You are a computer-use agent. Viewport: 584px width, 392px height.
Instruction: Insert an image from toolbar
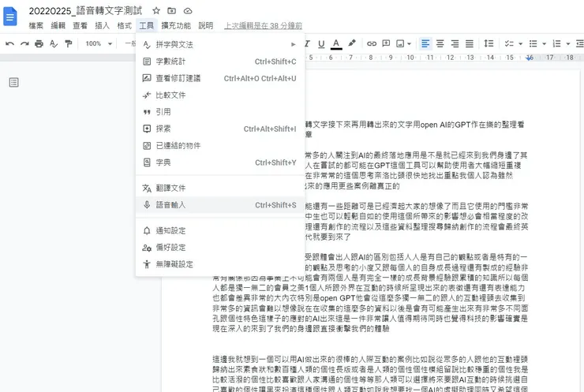coord(400,44)
